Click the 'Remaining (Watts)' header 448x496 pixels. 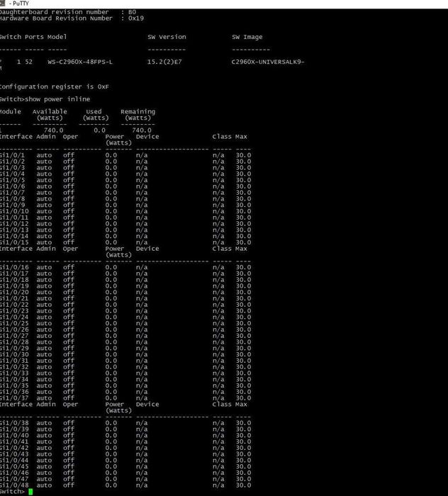(x=138, y=115)
